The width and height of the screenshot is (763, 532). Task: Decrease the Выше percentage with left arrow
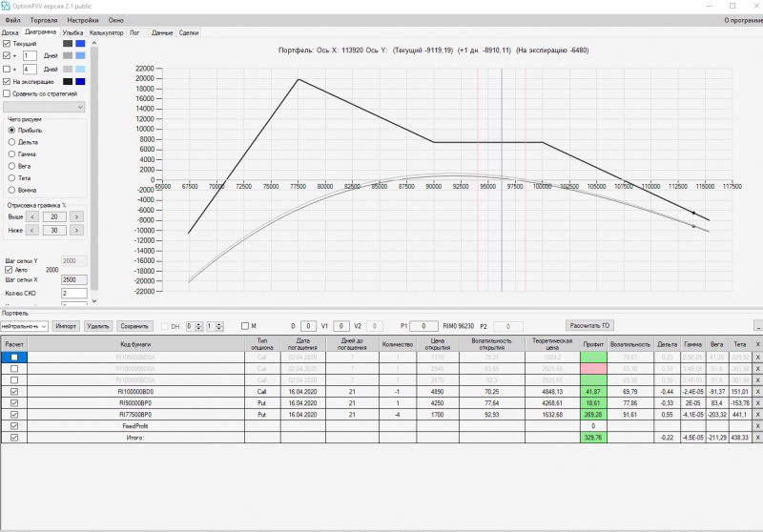32,216
